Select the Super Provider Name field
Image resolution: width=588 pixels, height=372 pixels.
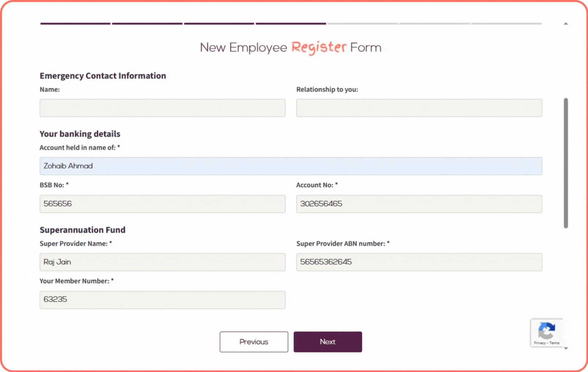point(162,262)
